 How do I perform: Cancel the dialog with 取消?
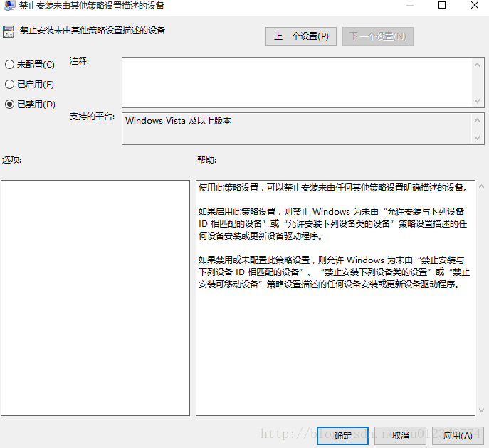click(x=401, y=435)
